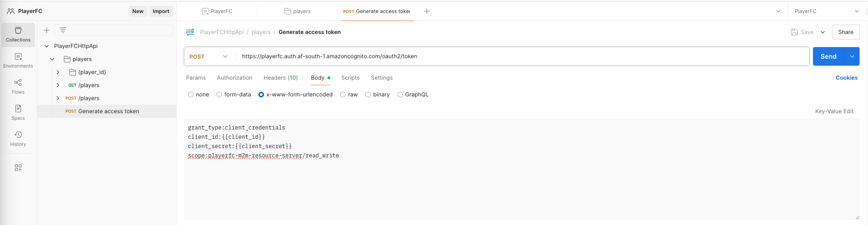Screen dimensions: 868x225
Task: Click the body area resize handle
Action: pyautogui.click(x=857, y=217)
